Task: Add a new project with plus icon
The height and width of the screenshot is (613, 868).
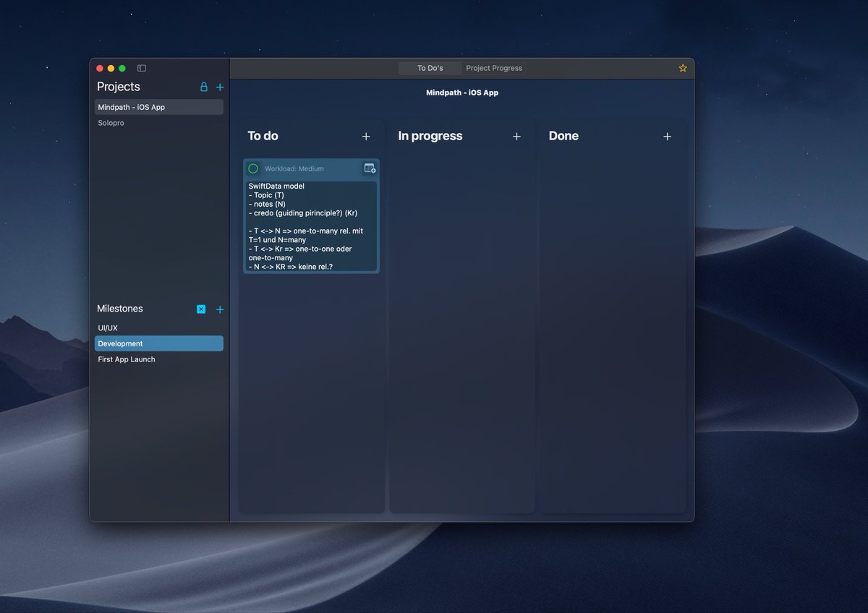Action: pyautogui.click(x=220, y=87)
